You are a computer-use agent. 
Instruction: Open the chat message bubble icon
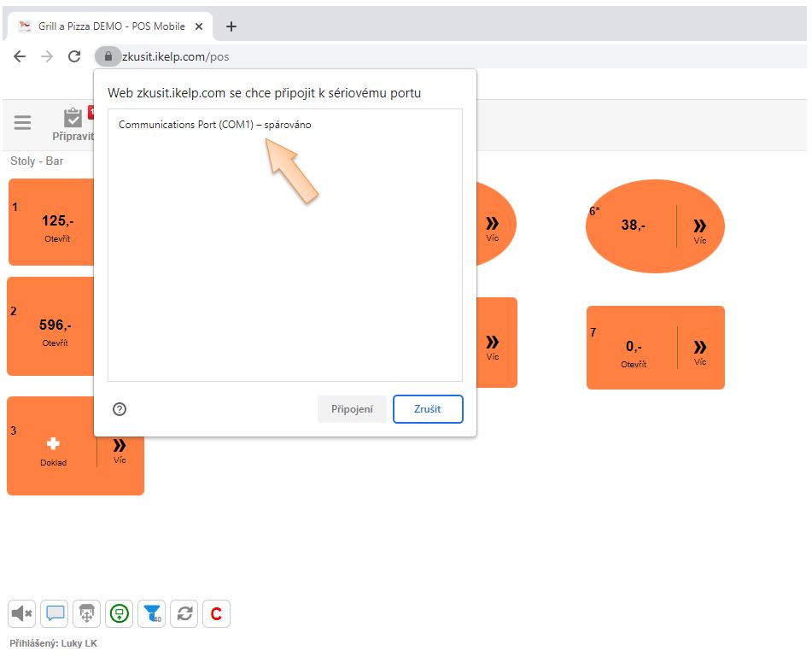point(55,613)
